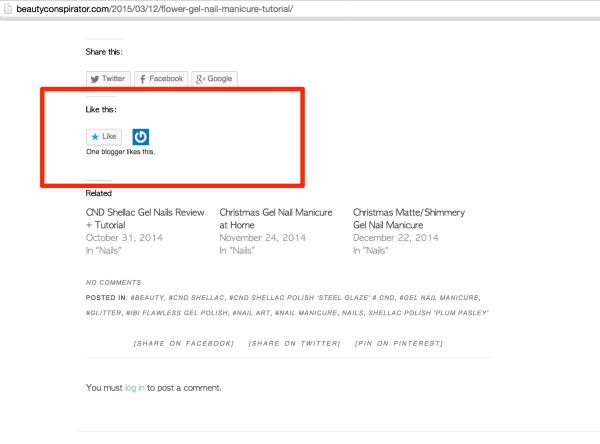This screenshot has height=444, width=600.
Task: Select the #IBI FLAWLESS GEL POLISH tag
Action: pos(175,313)
